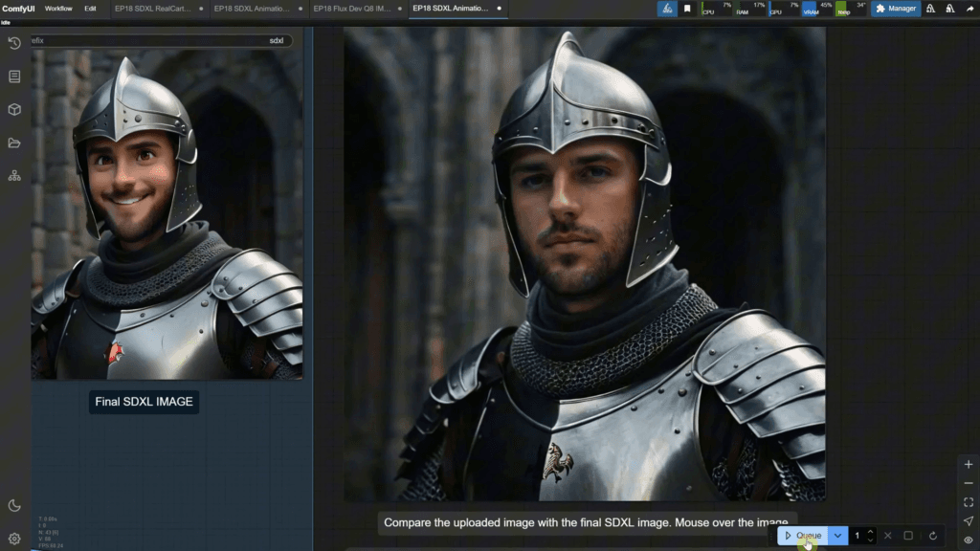The image size is (980, 551).
Task: Open the Manager button
Action: (896, 9)
